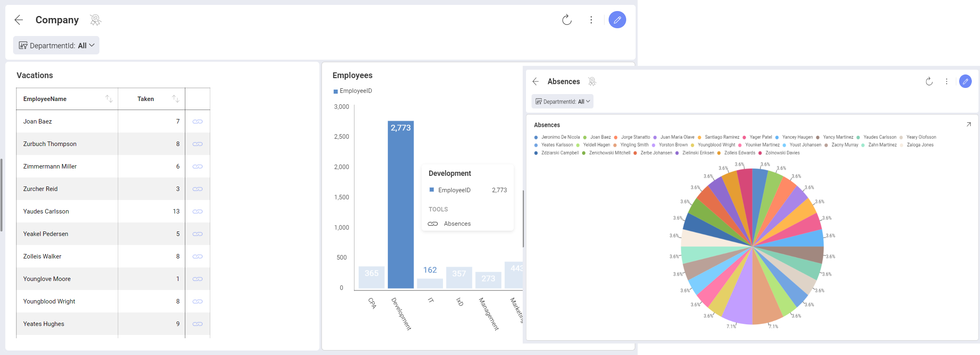Screen dimensions: 980x355
Task: Open the Absences dashboard overflow menu
Action: pos(946,81)
